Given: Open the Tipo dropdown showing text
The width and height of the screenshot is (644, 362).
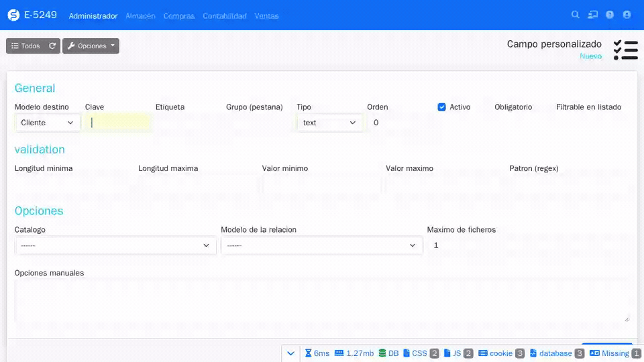Looking at the screenshot, I should point(329,123).
